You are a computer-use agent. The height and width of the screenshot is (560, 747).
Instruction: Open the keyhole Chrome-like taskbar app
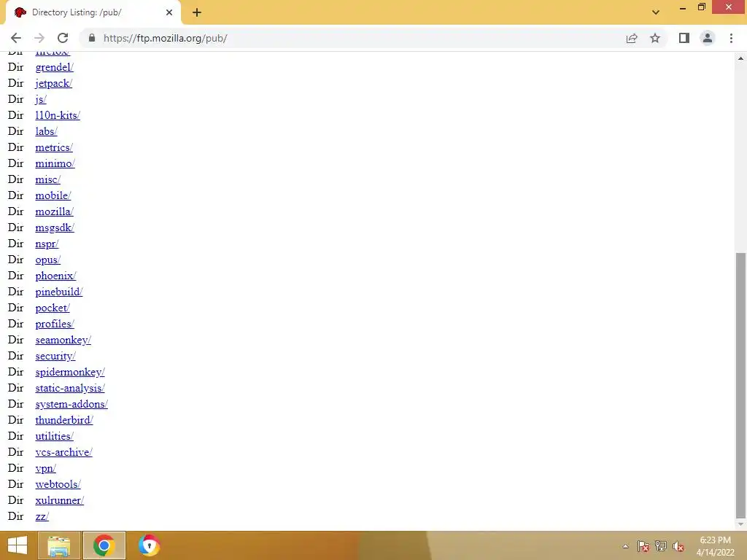pyautogui.click(x=149, y=545)
